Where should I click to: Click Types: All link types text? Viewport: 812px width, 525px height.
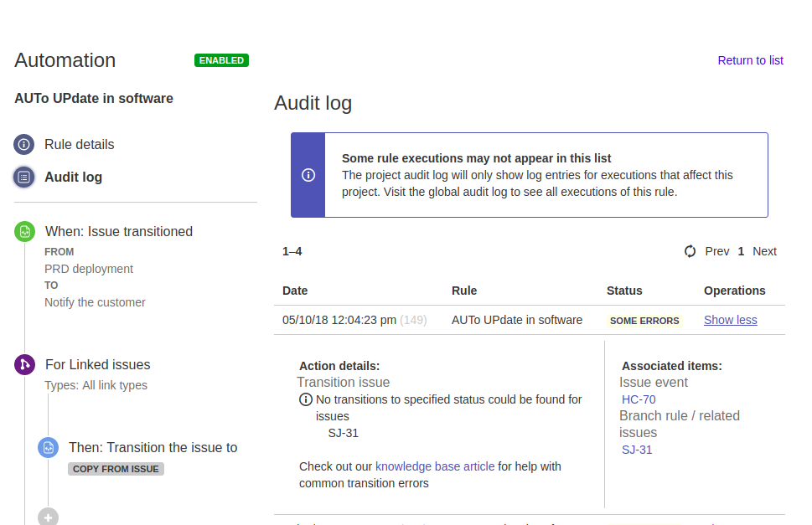(x=96, y=385)
